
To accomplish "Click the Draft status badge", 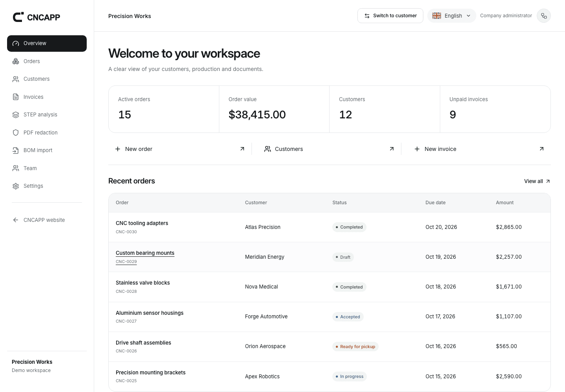I will click(343, 257).
